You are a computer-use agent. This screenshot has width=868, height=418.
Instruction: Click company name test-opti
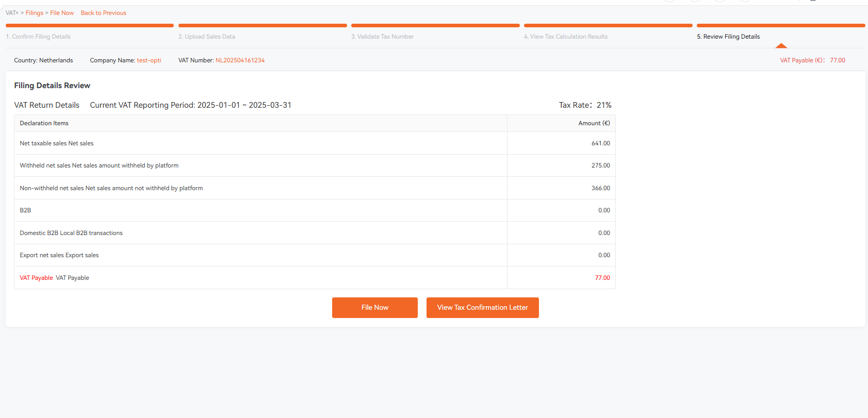[149, 60]
